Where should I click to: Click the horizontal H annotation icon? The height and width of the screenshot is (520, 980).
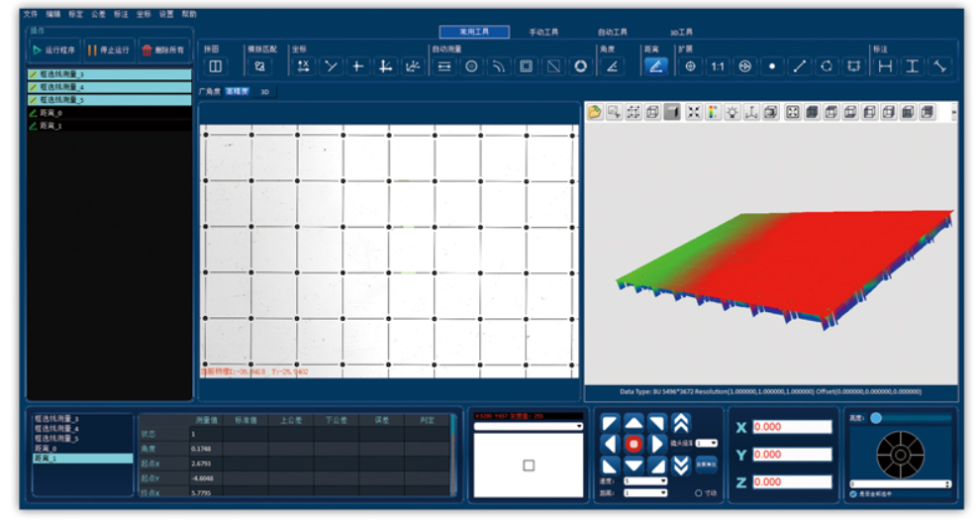click(885, 66)
